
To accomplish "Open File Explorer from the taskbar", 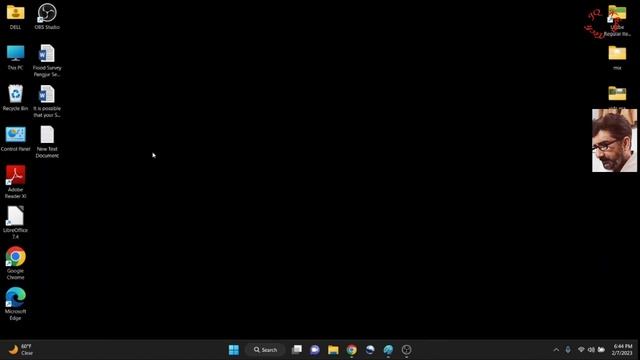I will (x=333, y=350).
